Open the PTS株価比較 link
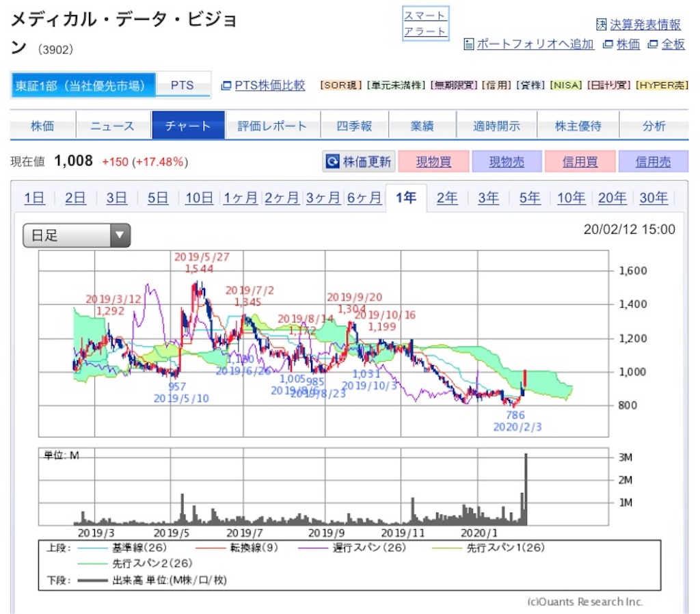Screen dimensions: 700x614 coord(269,85)
